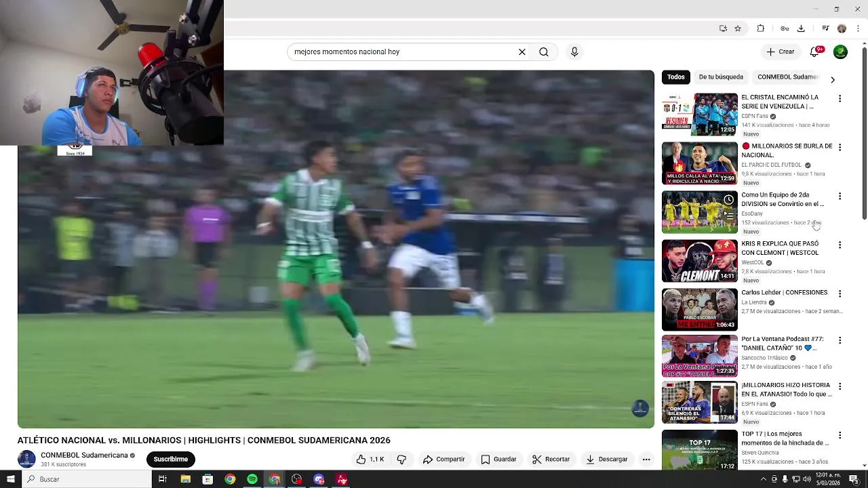This screenshot has height=488, width=868.
Task: Select the De tu búsqueda chip
Action: (x=721, y=77)
